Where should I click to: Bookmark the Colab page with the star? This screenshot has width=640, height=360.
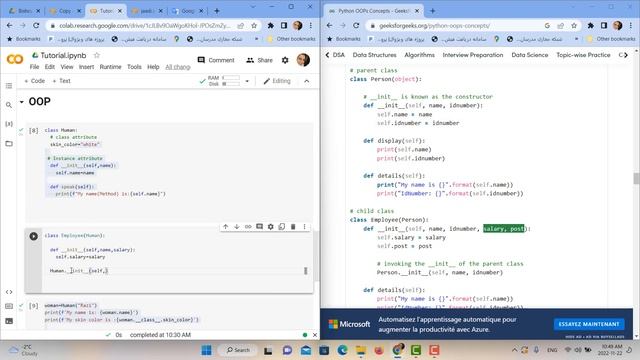(x=254, y=25)
